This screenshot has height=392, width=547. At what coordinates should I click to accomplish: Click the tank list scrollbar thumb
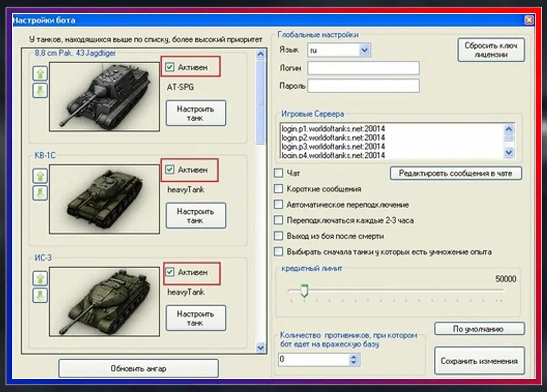pyautogui.click(x=261, y=102)
